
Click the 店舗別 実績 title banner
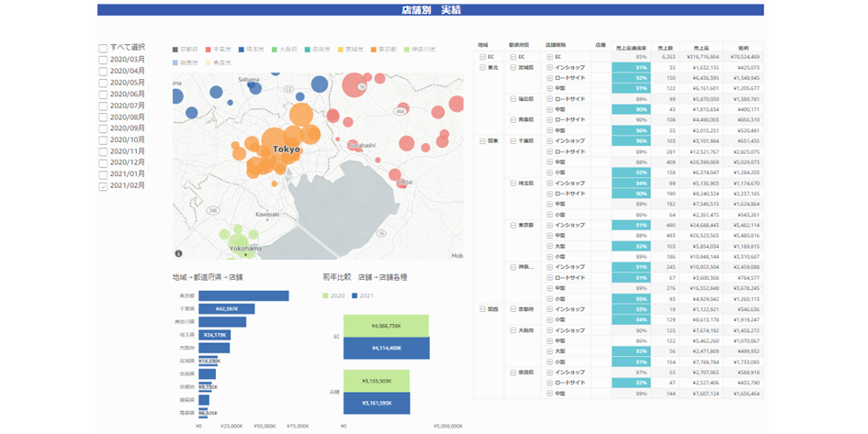pos(431,10)
